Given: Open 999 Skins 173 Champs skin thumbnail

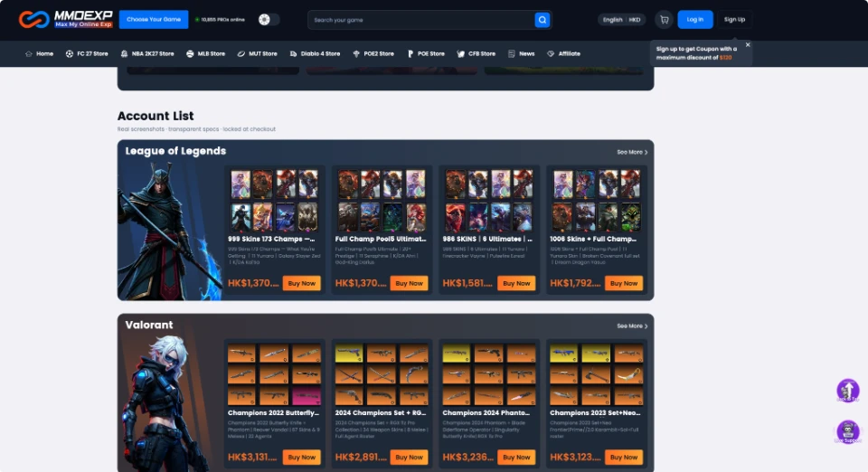Looking at the screenshot, I should pos(274,200).
